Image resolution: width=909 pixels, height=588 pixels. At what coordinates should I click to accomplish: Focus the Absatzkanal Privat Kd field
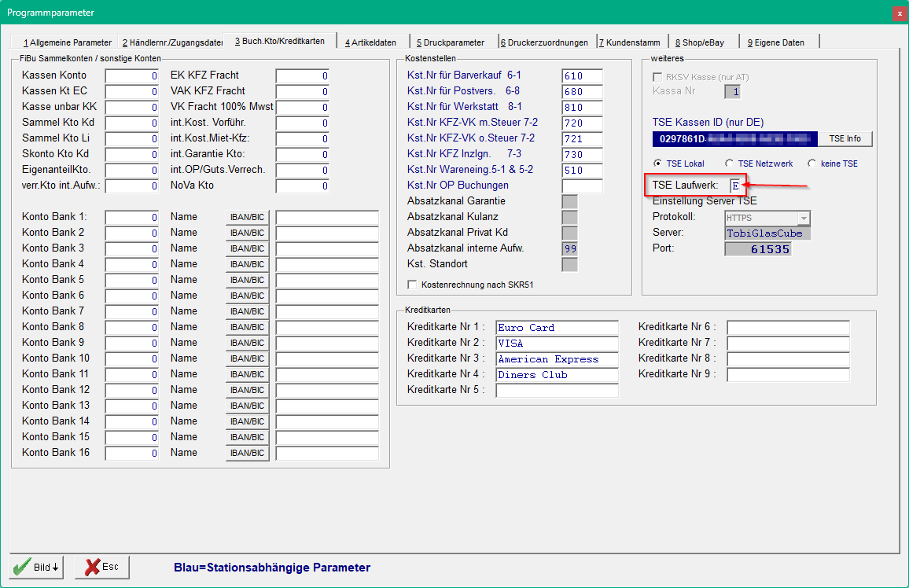pos(570,233)
